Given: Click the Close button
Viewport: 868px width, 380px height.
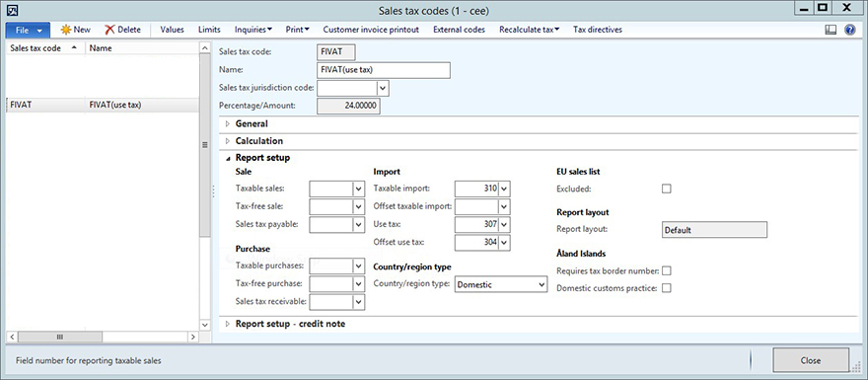Looking at the screenshot, I should [x=811, y=360].
